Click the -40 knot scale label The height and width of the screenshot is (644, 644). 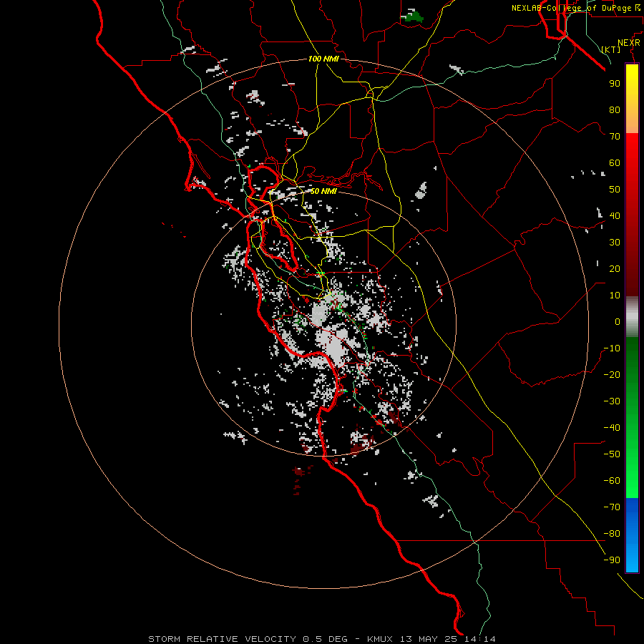pyautogui.click(x=612, y=428)
